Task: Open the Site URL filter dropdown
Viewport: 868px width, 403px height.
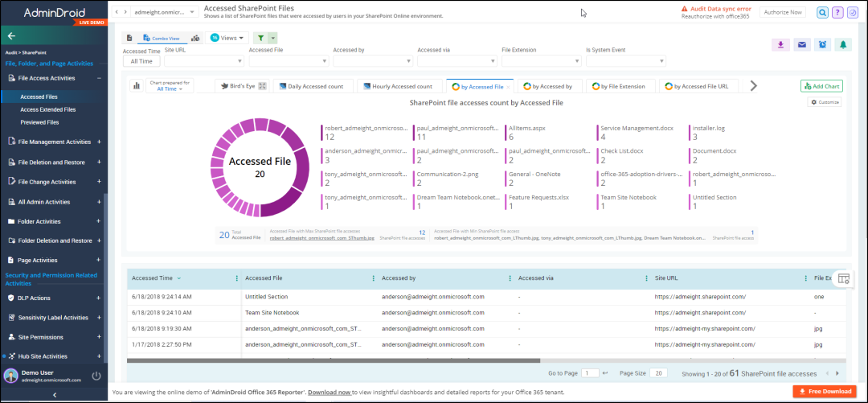Action: (204, 61)
